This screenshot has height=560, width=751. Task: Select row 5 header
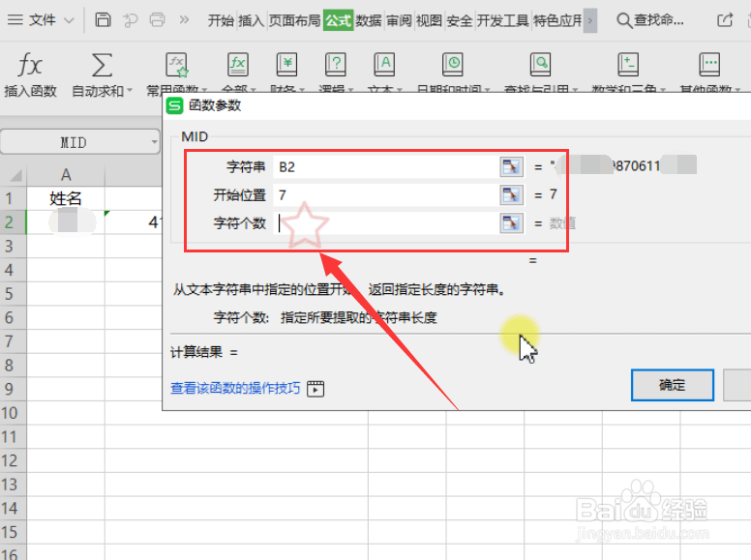(13, 293)
